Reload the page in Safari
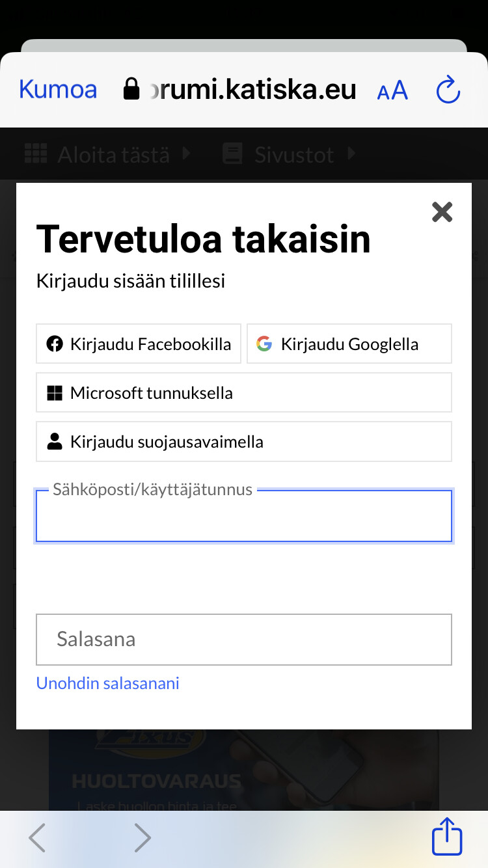This screenshot has height=868, width=488. [x=448, y=90]
